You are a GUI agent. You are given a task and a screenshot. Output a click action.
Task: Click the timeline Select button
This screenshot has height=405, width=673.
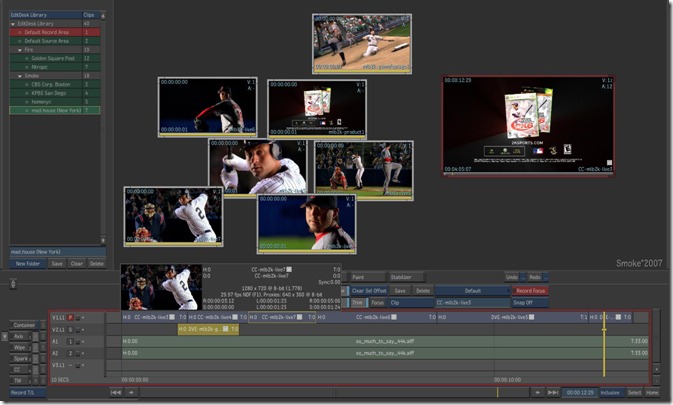click(x=634, y=392)
